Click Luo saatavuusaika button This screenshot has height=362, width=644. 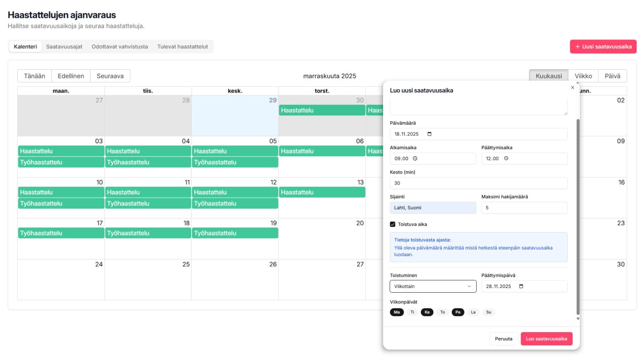[546, 339]
